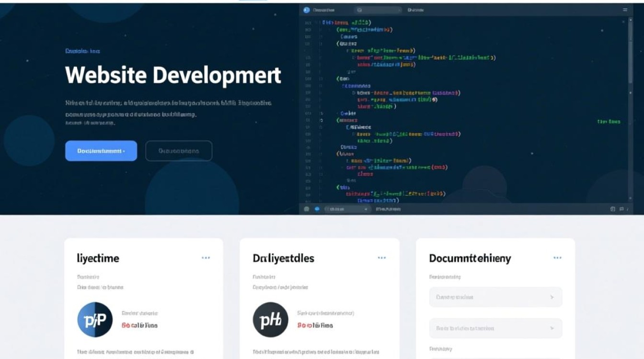Click the hamburger menu icon in code editor
644x359 pixels.
pyautogui.click(x=625, y=10)
